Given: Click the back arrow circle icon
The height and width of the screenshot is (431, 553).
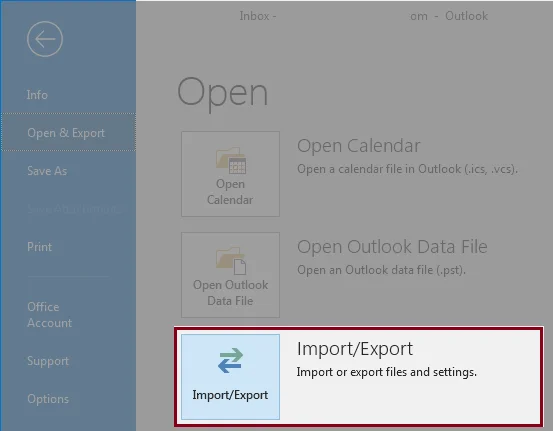Looking at the screenshot, I should 45,39.
